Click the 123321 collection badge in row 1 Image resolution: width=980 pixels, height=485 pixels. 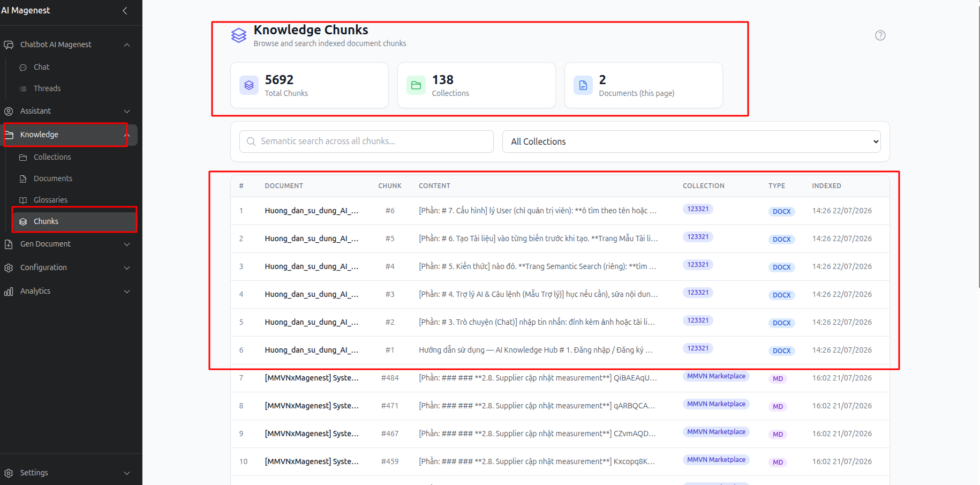698,209
